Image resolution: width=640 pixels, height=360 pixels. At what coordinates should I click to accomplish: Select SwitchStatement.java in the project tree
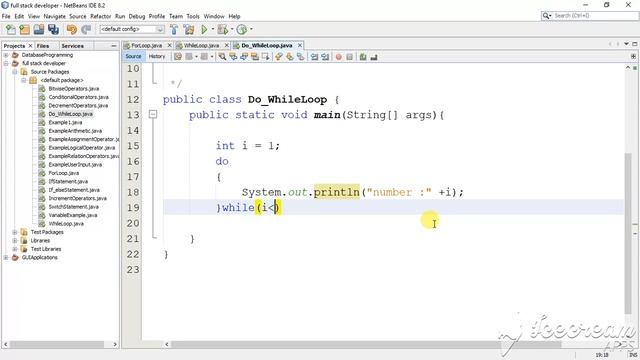[x=73, y=207]
